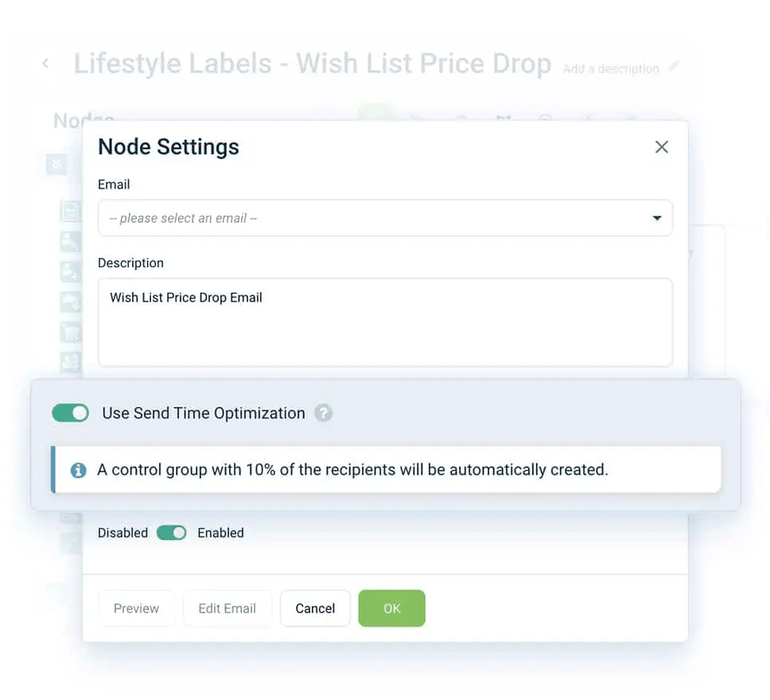This screenshot has width=770, height=700.
Task: Toggle the Disabled/Enabled switch
Action: 171,533
